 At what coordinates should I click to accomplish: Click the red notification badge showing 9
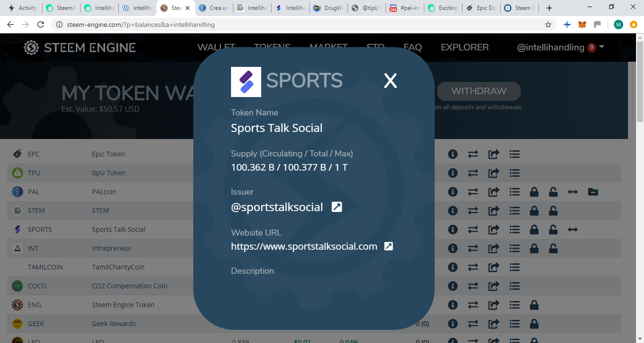592,48
